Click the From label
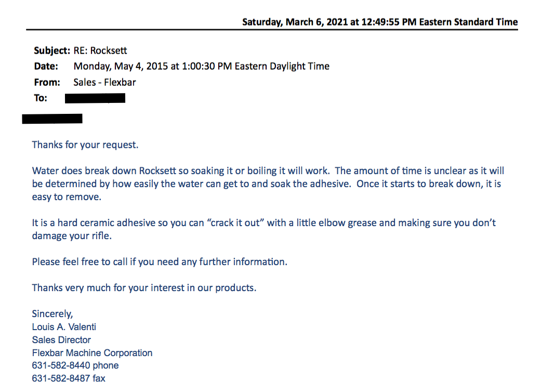 47,83
